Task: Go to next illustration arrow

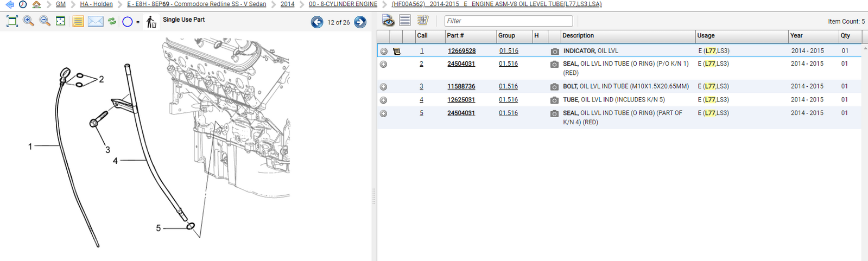Action: click(x=360, y=22)
